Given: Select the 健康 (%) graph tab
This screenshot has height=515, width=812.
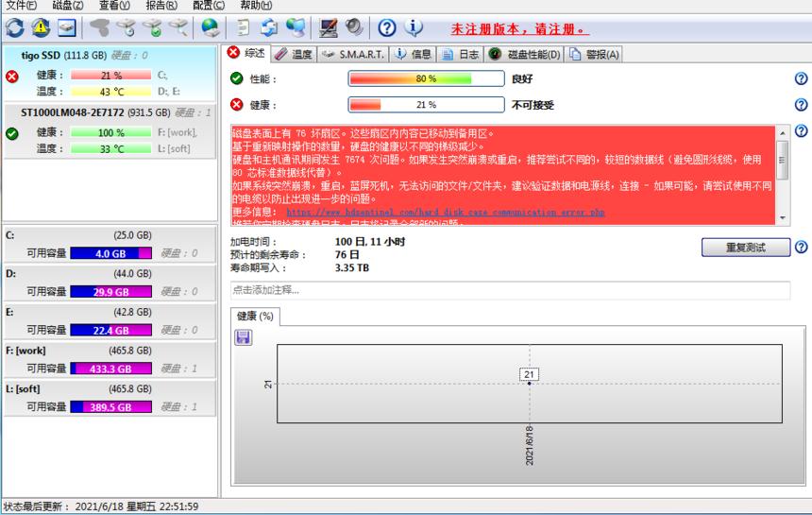Looking at the screenshot, I should click(255, 316).
